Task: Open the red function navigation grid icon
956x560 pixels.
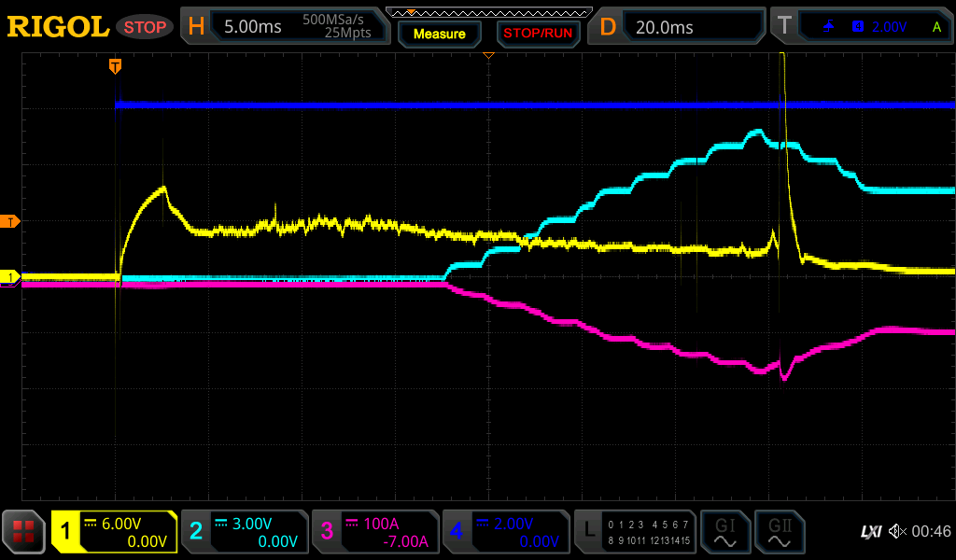Action: (24, 532)
